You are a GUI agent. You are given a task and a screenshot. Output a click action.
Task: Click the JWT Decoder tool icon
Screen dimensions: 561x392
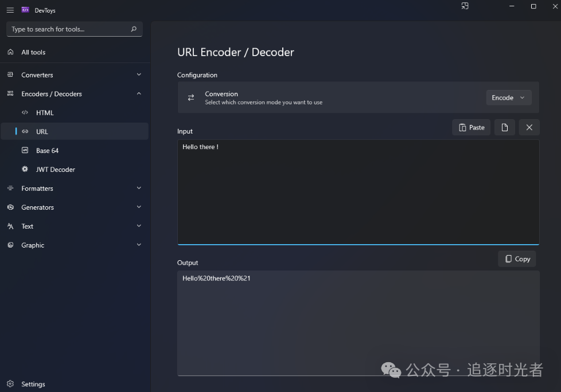pyautogui.click(x=25, y=169)
